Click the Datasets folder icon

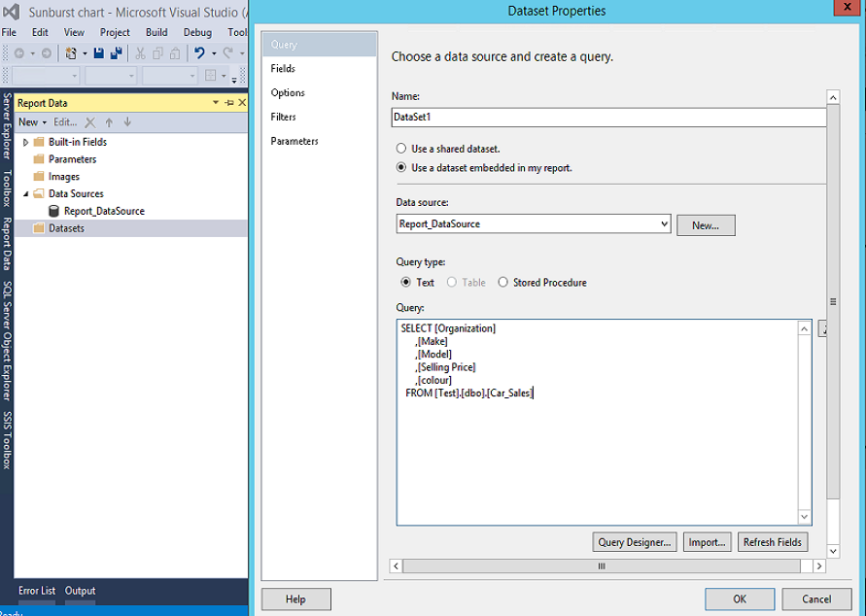coord(39,228)
